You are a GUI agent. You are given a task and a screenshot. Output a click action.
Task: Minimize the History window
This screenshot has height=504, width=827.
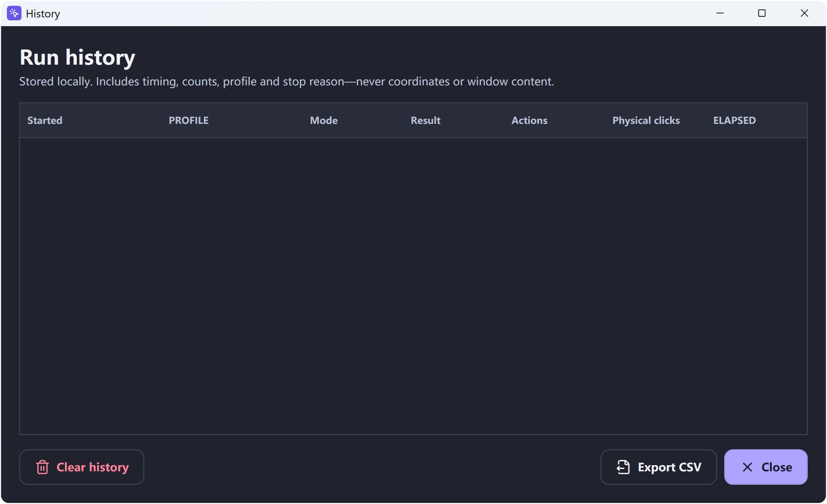[720, 13]
